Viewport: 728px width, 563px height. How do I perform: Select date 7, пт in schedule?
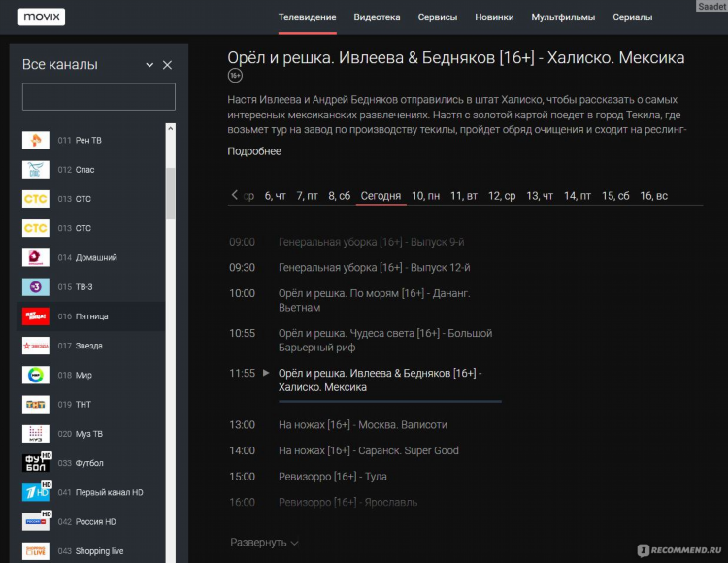pyautogui.click(x=308, y=196)
